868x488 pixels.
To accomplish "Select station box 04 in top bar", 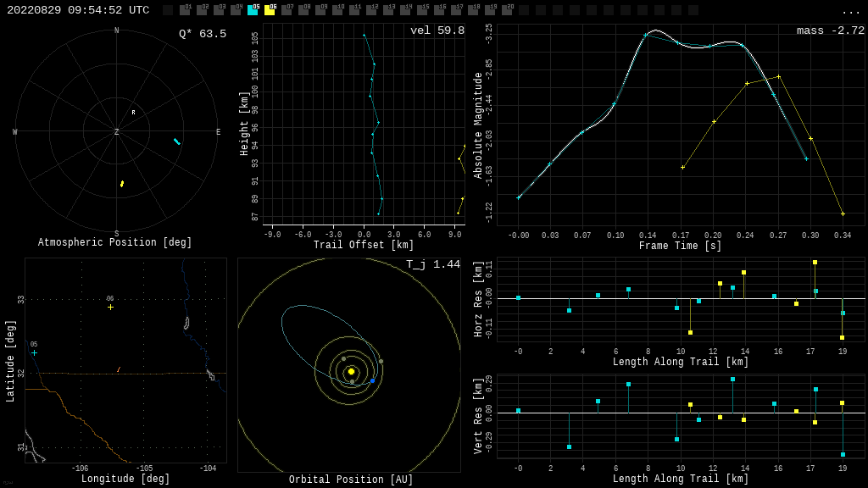I will [x=236, y=10].
